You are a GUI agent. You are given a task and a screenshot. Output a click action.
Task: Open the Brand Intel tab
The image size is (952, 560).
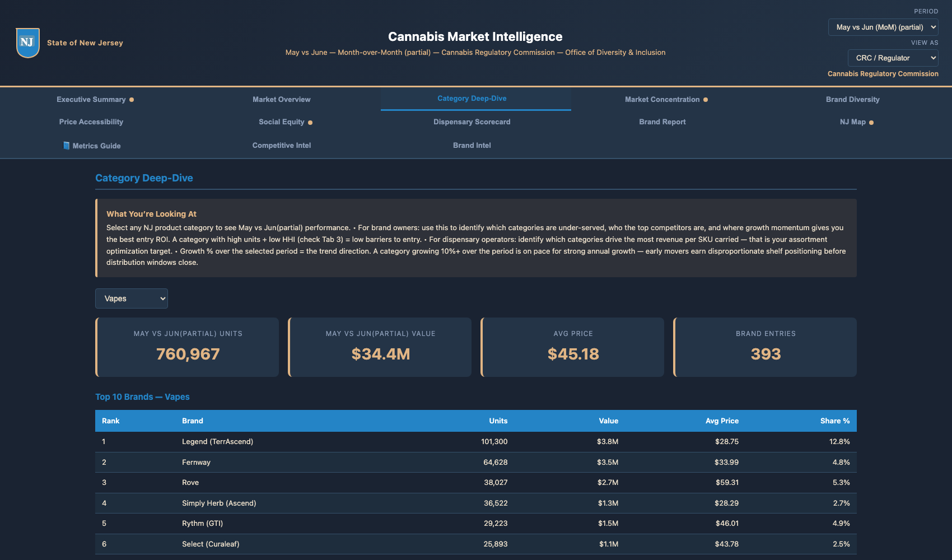[472, 145]
